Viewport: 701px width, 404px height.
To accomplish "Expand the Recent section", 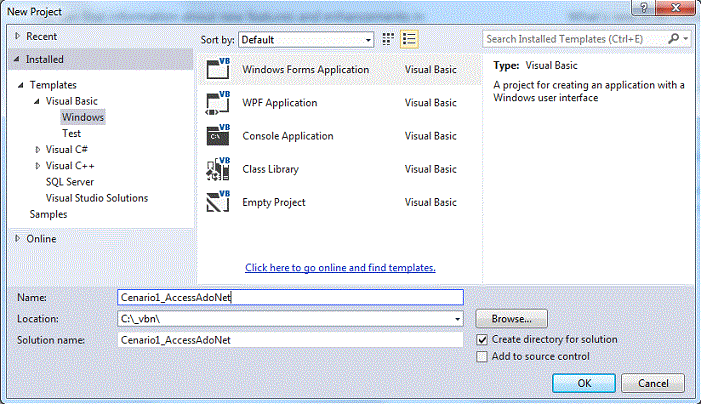I will pos(17,36).
